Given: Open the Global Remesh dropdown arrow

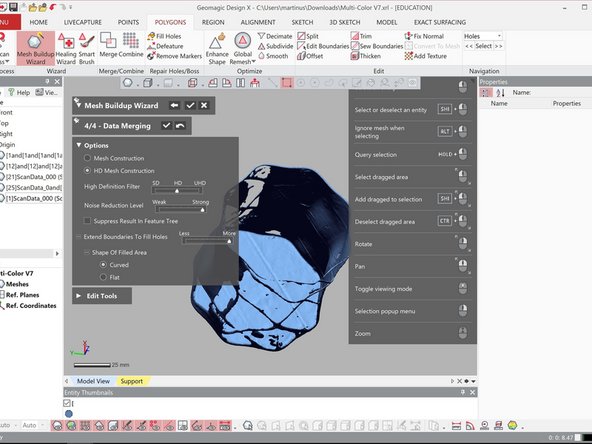Looking at the screenshot, I should pyautogui.click(x=253, y=62).
